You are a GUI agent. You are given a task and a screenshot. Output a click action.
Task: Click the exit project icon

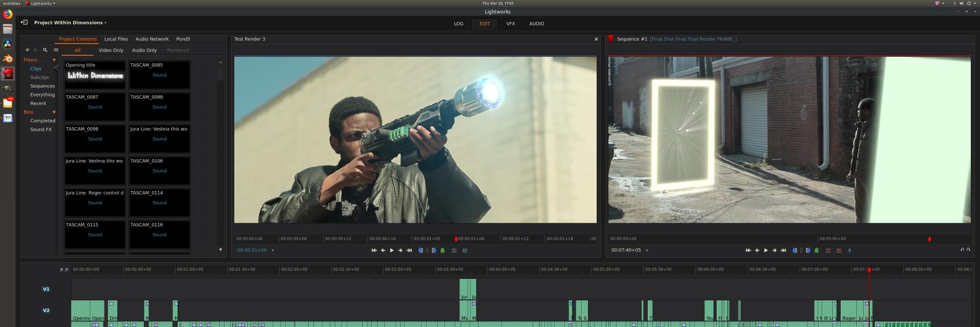click(24, 22)
